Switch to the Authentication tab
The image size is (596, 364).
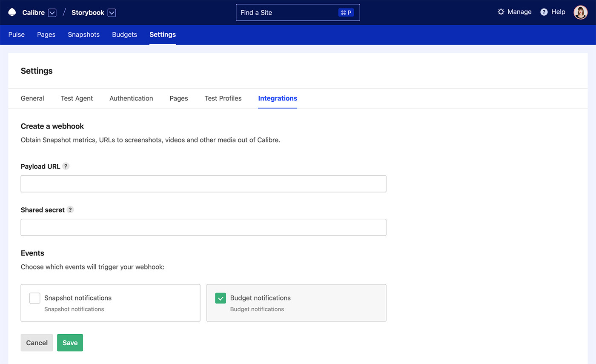click(131, 98)
